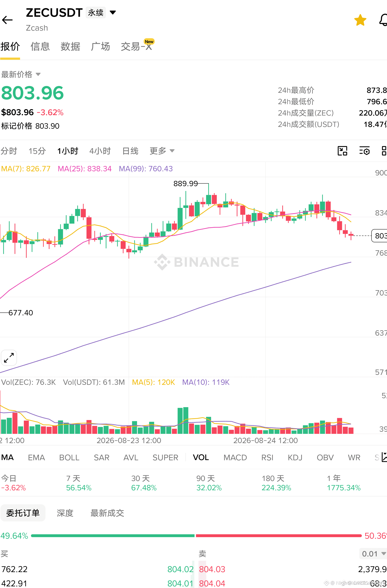The width and height of the screenshot is (387, 588).
Task: Tap the 标记价格 803.90 text
Action: pyautogui.click(x=30, y=126)
